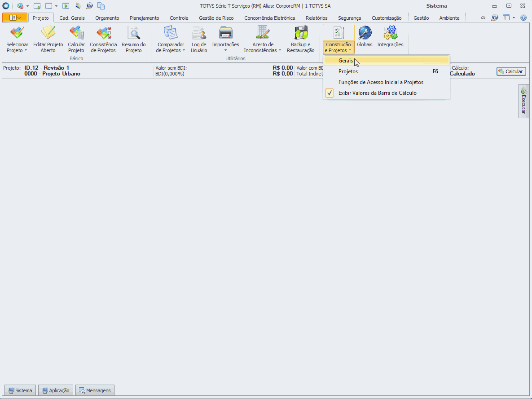This screenshot has width=532, height=399.
Task: Click the green play window icon
Action: point(66,6)
